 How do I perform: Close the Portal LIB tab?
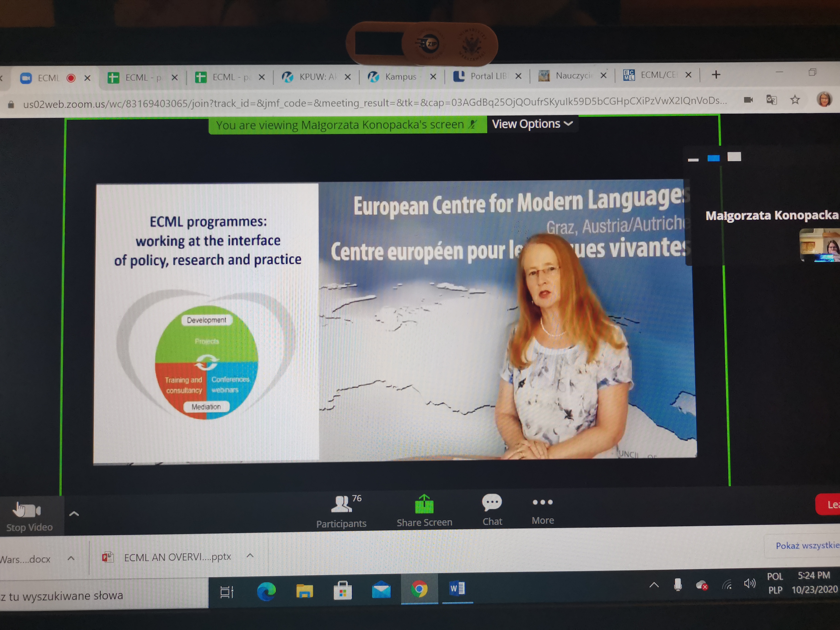[x=518, y=76]
